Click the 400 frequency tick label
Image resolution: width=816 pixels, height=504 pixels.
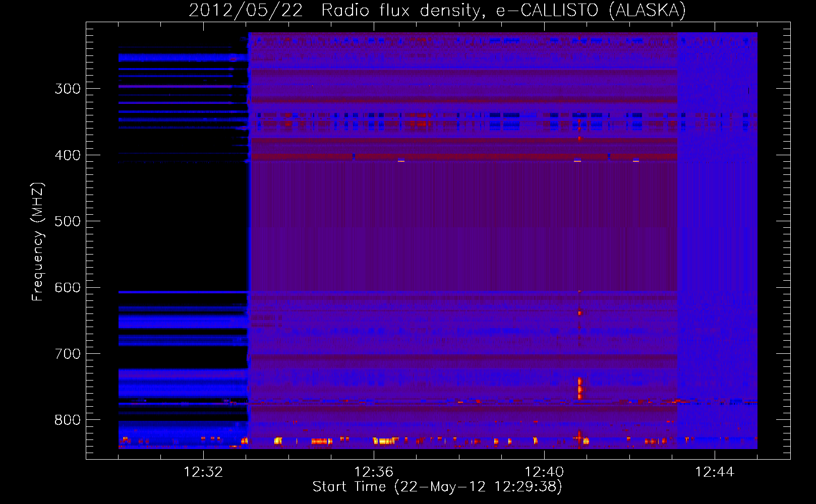tap(68, 155)
